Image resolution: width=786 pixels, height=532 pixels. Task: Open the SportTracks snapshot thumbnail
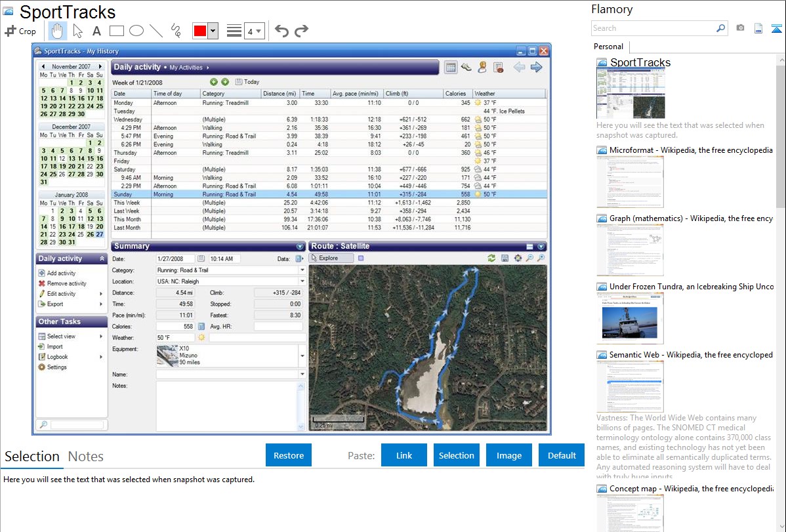click(631, 94)
